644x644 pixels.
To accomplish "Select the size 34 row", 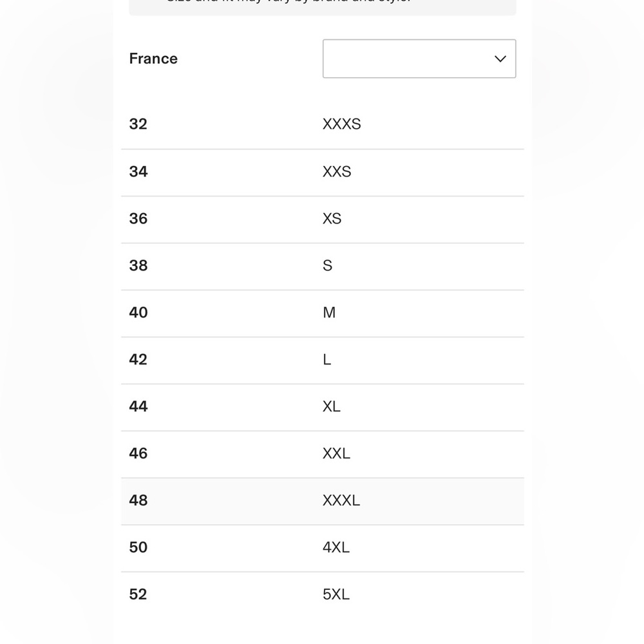I will (x=138, y=172).
